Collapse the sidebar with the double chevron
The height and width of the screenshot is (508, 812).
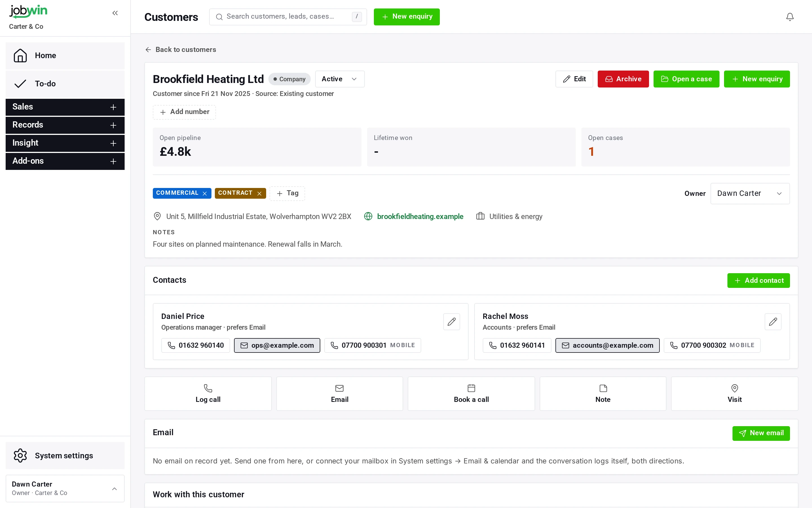click(x=115, y=13)
